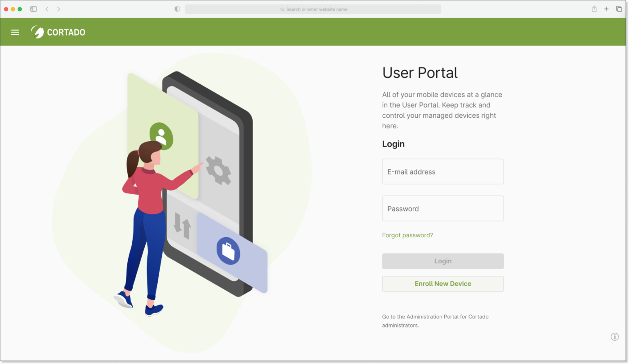
Task: Click the User Portal heading
Action: 419,73
